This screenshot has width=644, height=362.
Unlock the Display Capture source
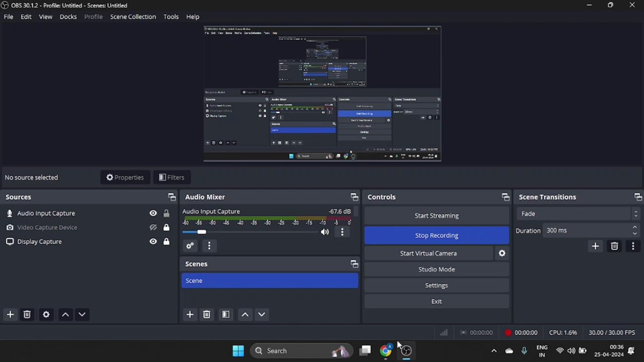[x=166, y=241]
